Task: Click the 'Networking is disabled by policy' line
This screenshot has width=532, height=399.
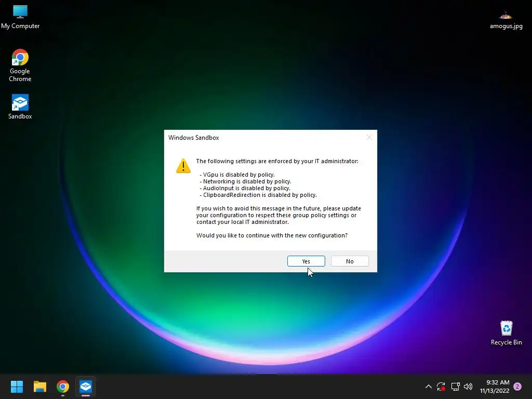Action: pos(245,181)
